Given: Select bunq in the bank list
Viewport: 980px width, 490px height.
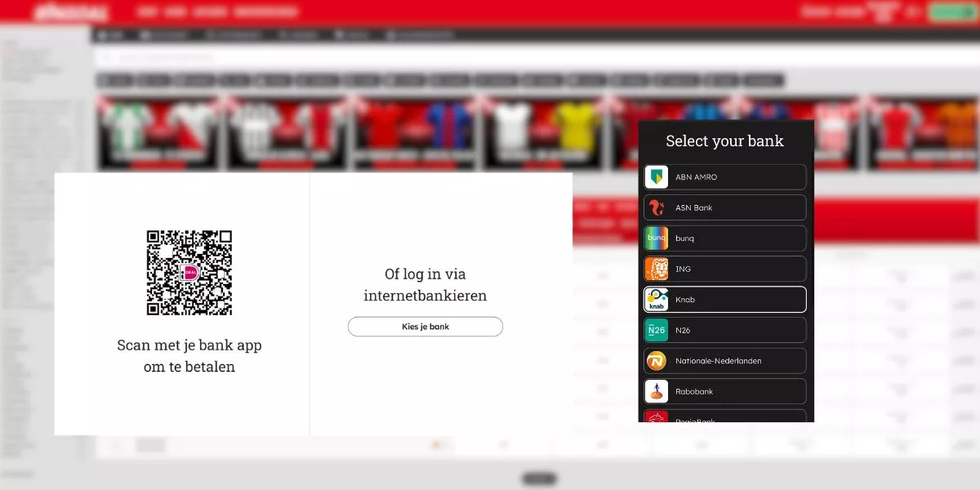Looking at the screenshot, I should tap(725, 238).
